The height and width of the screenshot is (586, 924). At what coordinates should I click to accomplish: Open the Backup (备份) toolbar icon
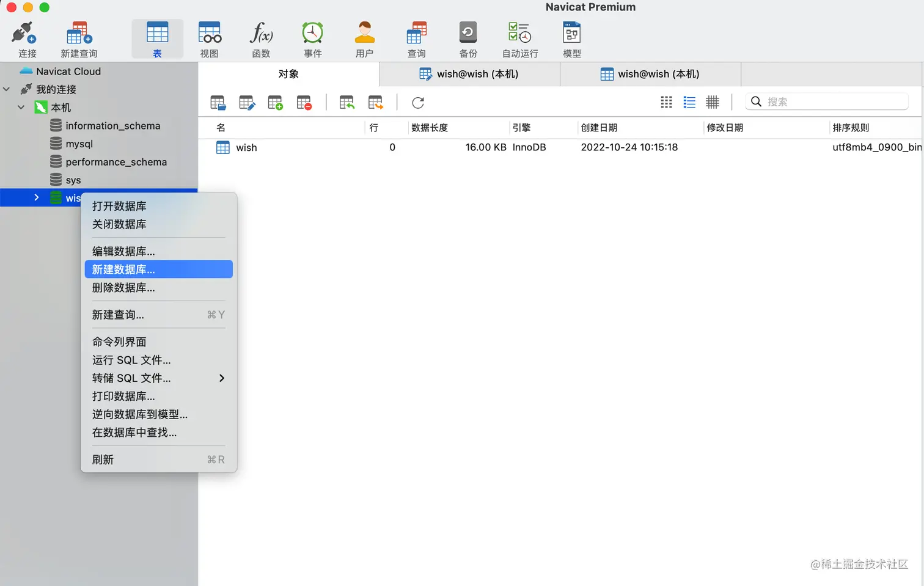(468, 39)
